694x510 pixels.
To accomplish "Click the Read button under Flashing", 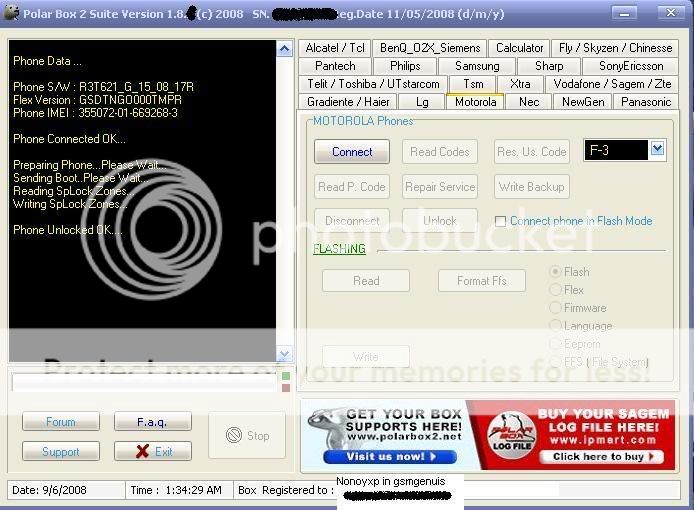I will 366,281.
